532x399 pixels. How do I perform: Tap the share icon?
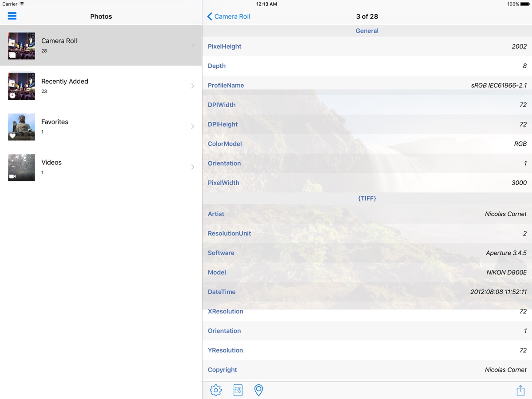point(520,390)
